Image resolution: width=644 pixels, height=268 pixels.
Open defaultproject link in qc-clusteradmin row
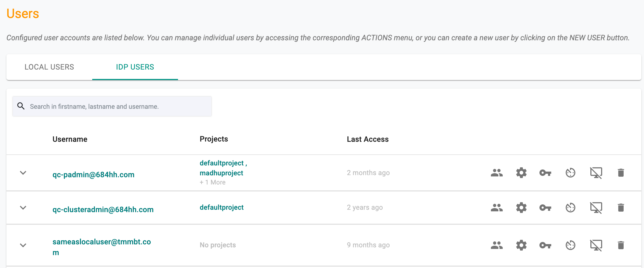222,207
